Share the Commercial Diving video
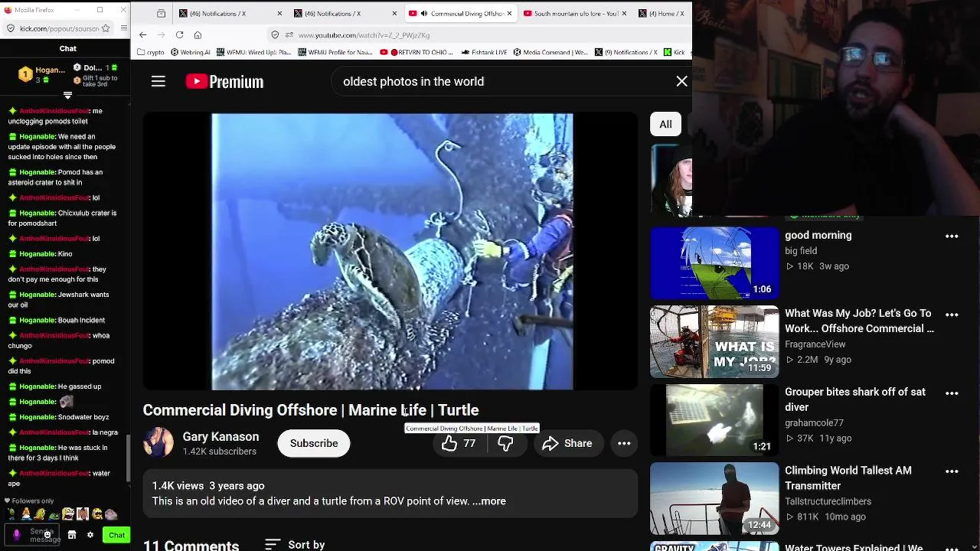Image resolution: width=980 pixels, height=551 pixels. tap(567, 443)
